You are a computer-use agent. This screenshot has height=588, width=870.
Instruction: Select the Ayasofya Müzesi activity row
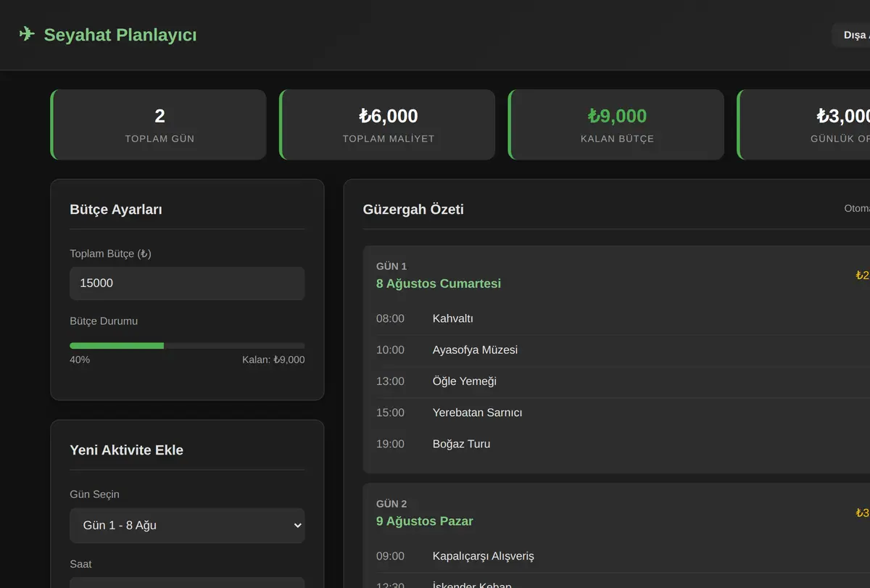(x=623, y=350)
